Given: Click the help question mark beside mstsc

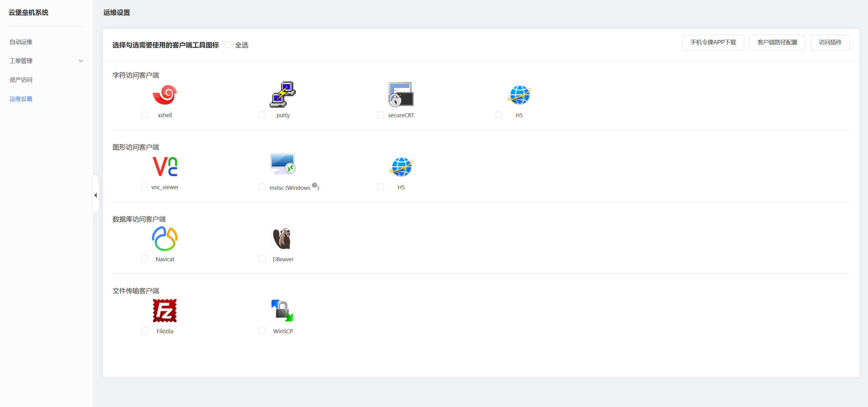Looking at the screenshot, I should 314,185.
